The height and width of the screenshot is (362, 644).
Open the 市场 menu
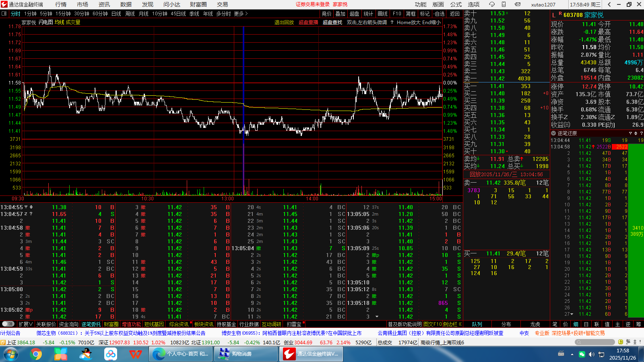[x=83, y=4]
